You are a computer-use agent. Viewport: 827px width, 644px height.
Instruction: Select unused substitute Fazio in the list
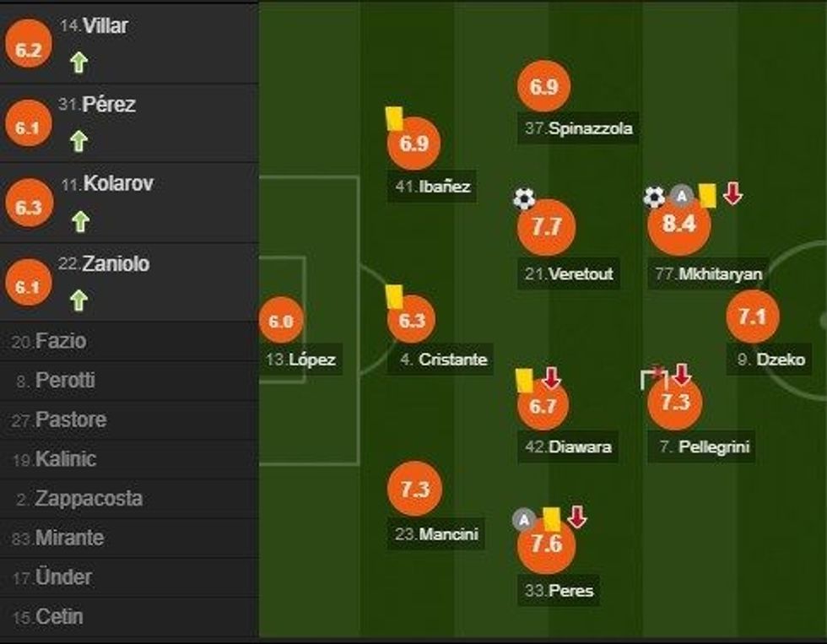click(x=60, y=341)
